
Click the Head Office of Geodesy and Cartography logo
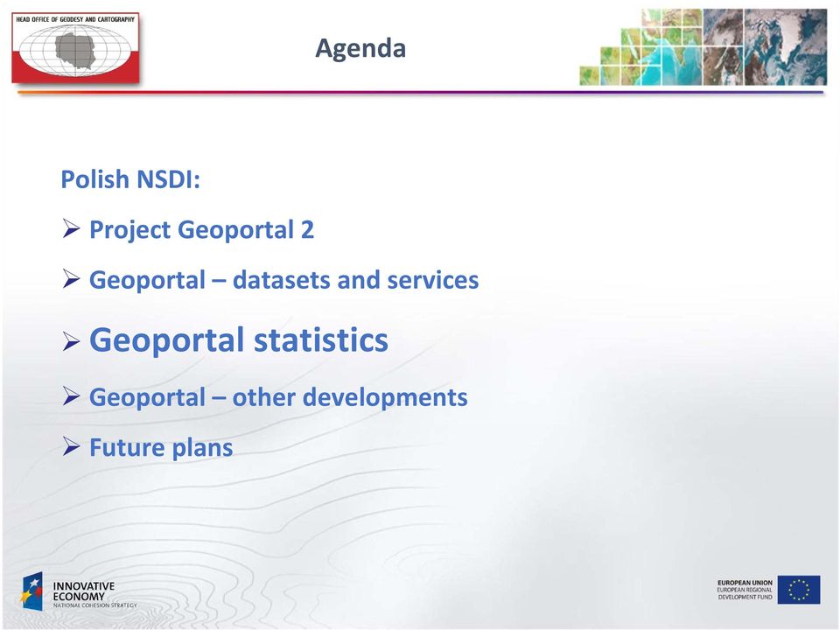[75, 47]
